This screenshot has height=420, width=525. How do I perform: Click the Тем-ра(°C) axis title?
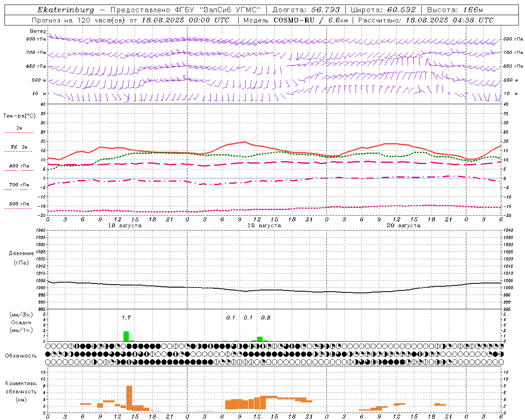(19, 116)
